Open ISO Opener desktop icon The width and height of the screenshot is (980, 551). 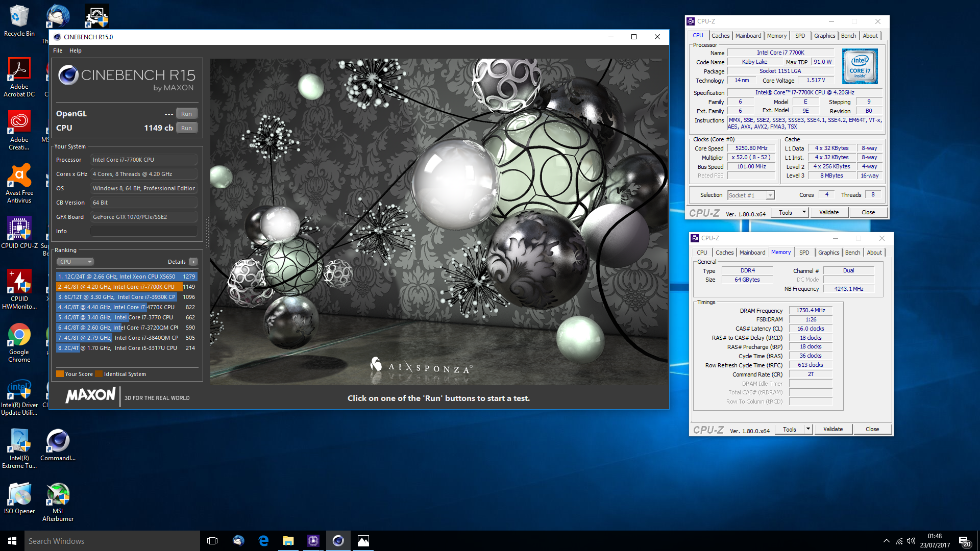coord(19,498)
